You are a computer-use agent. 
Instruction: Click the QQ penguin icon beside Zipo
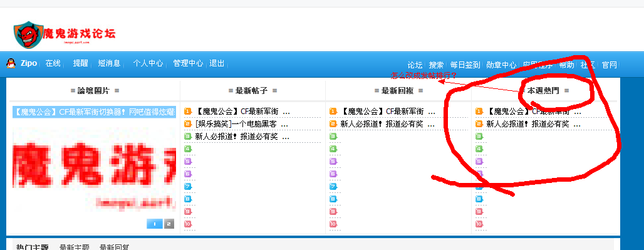[11, 63]
